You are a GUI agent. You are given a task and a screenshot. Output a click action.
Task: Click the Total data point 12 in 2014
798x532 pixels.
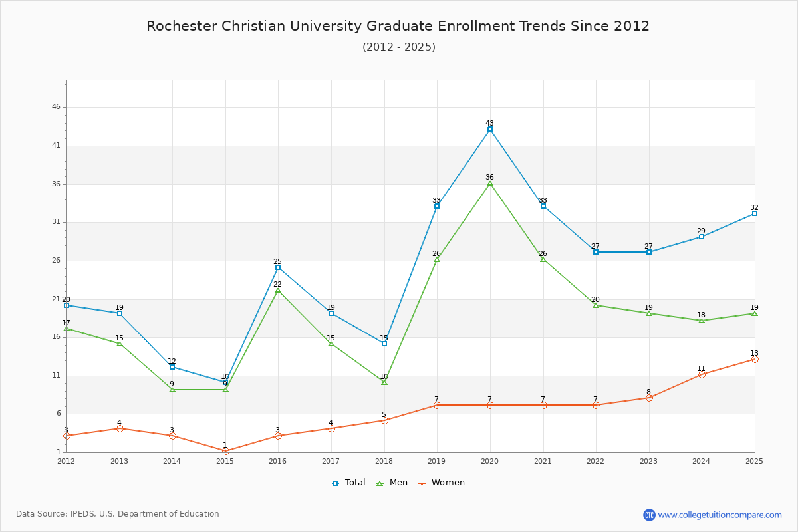(172, 367)
